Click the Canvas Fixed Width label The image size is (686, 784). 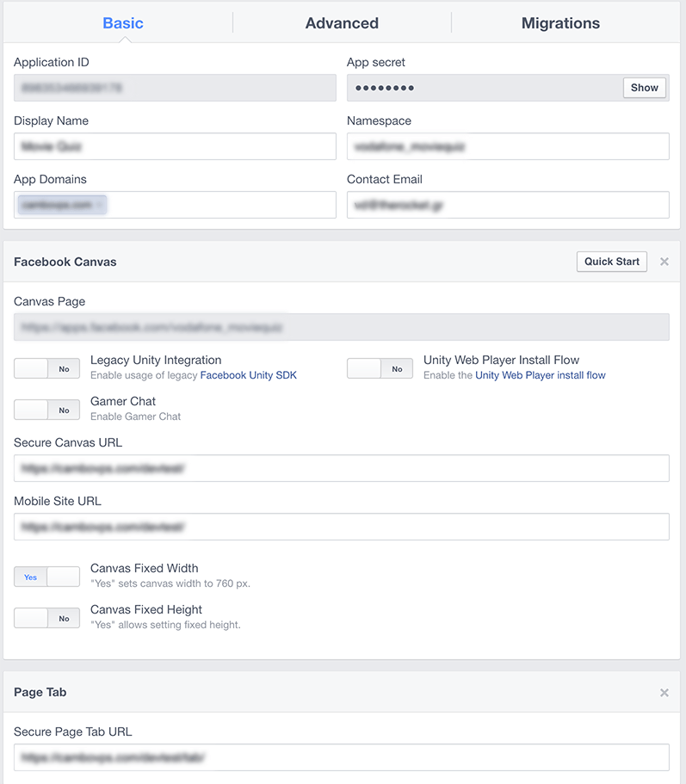click(x=144, y=569)
